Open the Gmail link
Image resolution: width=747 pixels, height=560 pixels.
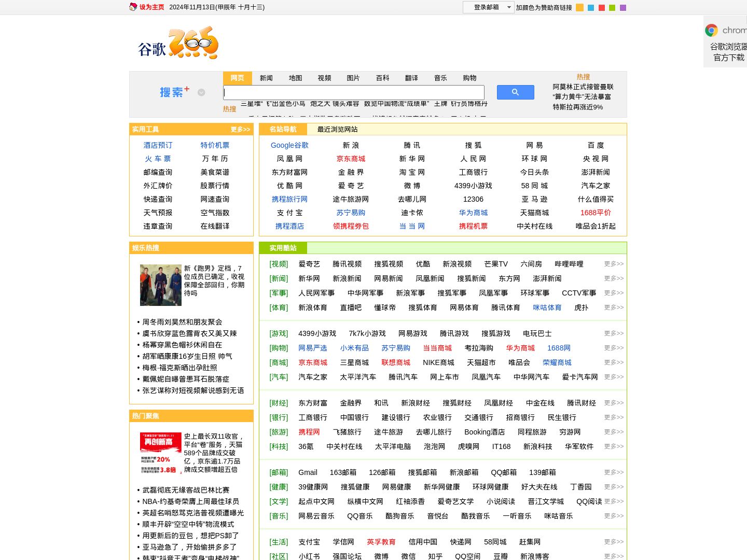308,472
